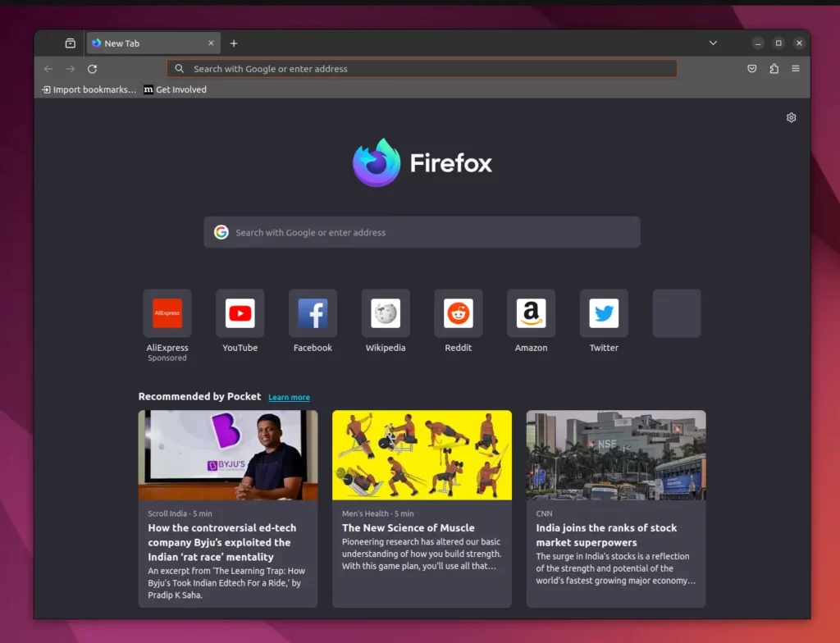
Task: Click Import bookmarks in bookmarks toolbar
Action: [x=89, y=89]
